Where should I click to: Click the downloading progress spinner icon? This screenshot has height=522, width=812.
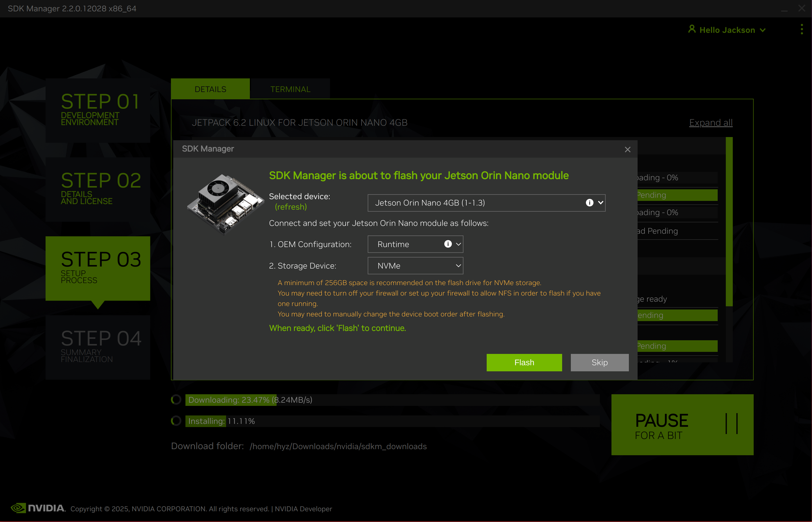[x=176, y=400]
